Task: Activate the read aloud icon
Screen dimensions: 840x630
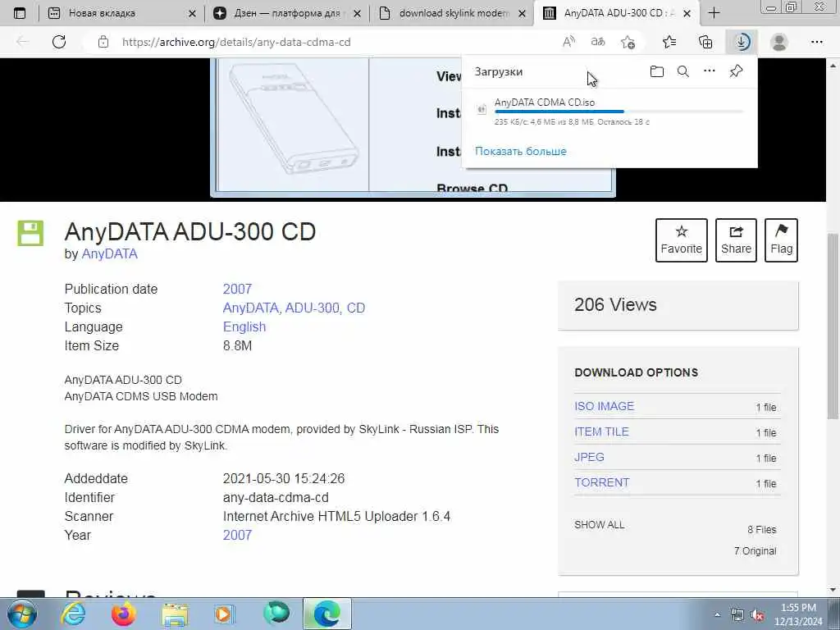Action: [x=568, y=42]
